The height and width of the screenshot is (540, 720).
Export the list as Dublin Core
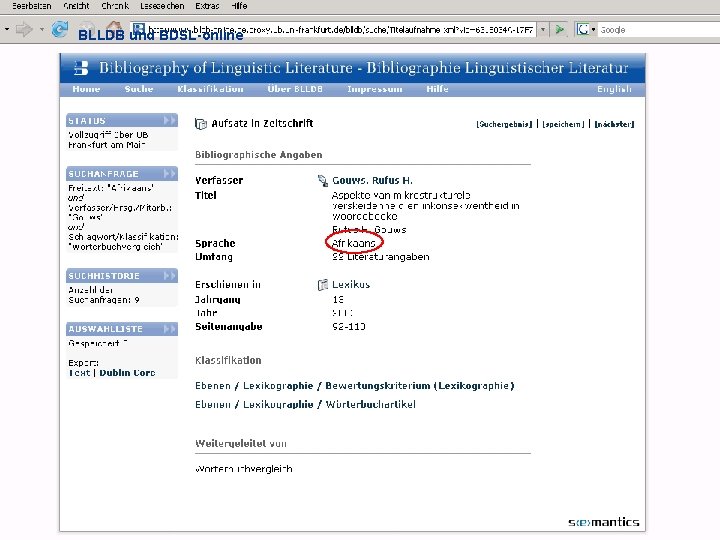pos(127,373)
